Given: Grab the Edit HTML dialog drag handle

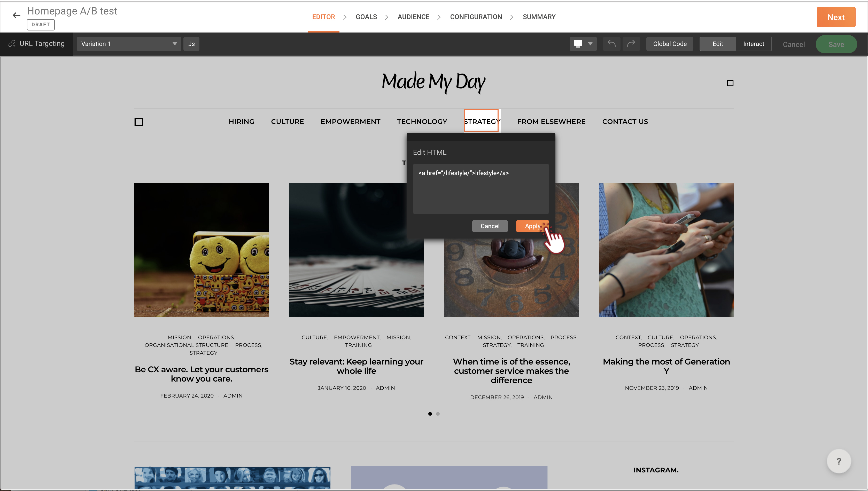Looking at the screenshot, I should point(481,137).
